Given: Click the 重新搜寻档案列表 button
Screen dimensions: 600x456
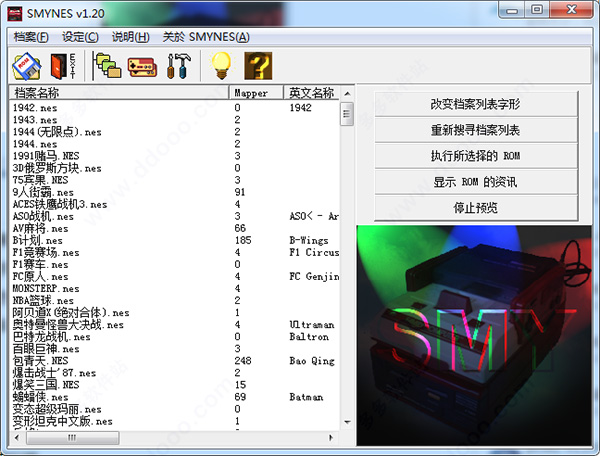Looking at the screenshot, I should pyautogui.click(x=476, y=130).
